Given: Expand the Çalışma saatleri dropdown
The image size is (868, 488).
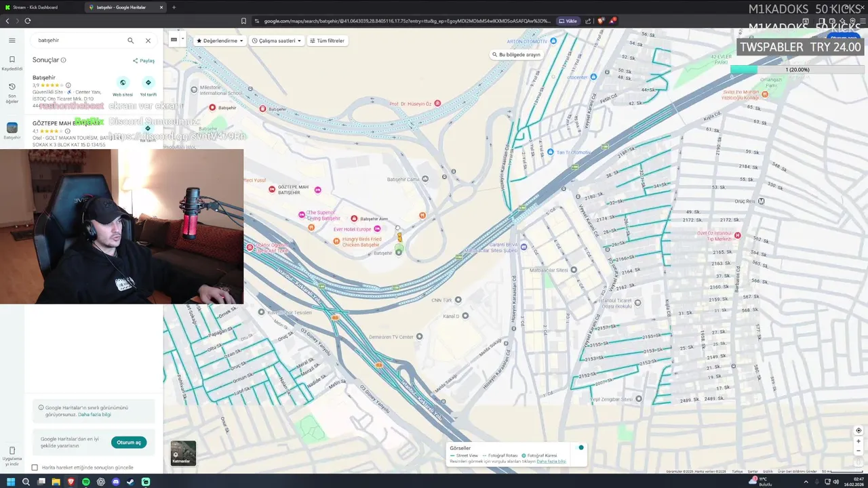Looking at the screenshot, I should click(x=277, y=41).
